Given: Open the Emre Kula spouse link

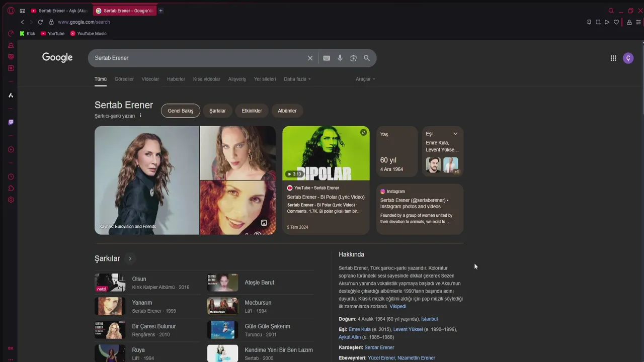Looking at the screenshot, I should [359, 329].
